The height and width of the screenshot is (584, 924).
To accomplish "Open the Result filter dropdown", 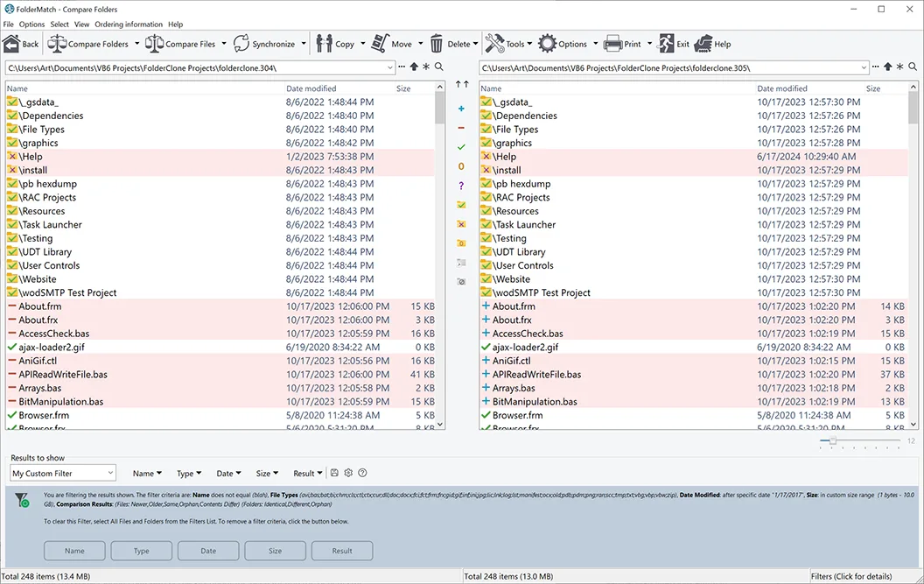I will point(308,473).
